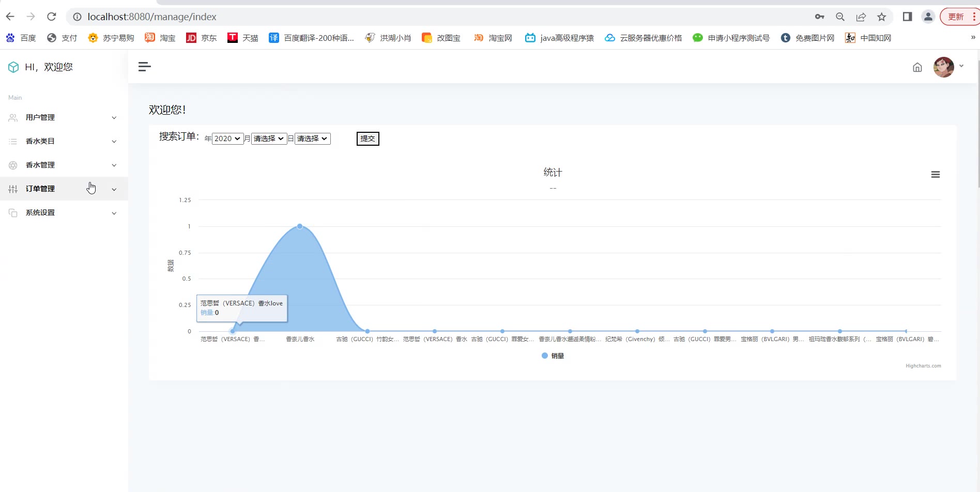Open the 天猫 bookmark

tap(243, 38)
